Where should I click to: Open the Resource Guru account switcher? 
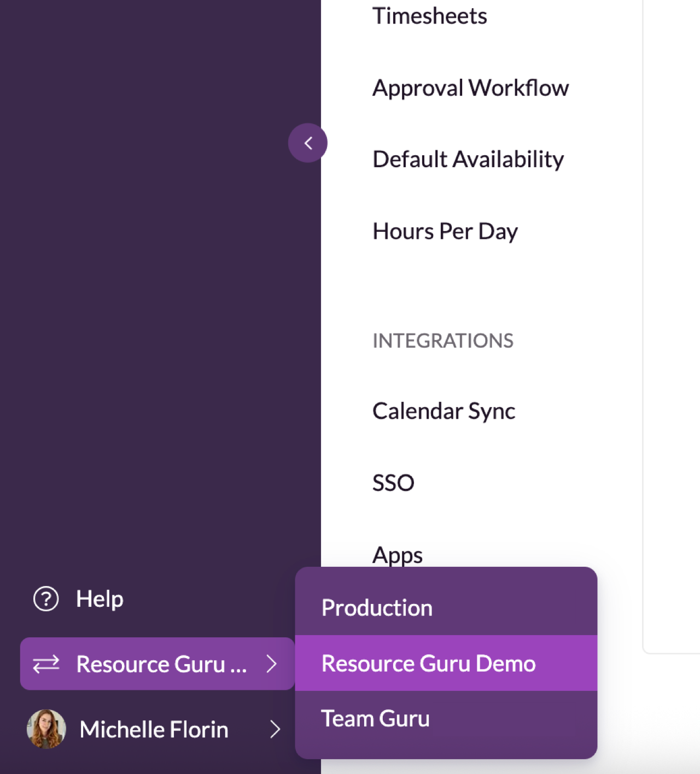point(157,664)
